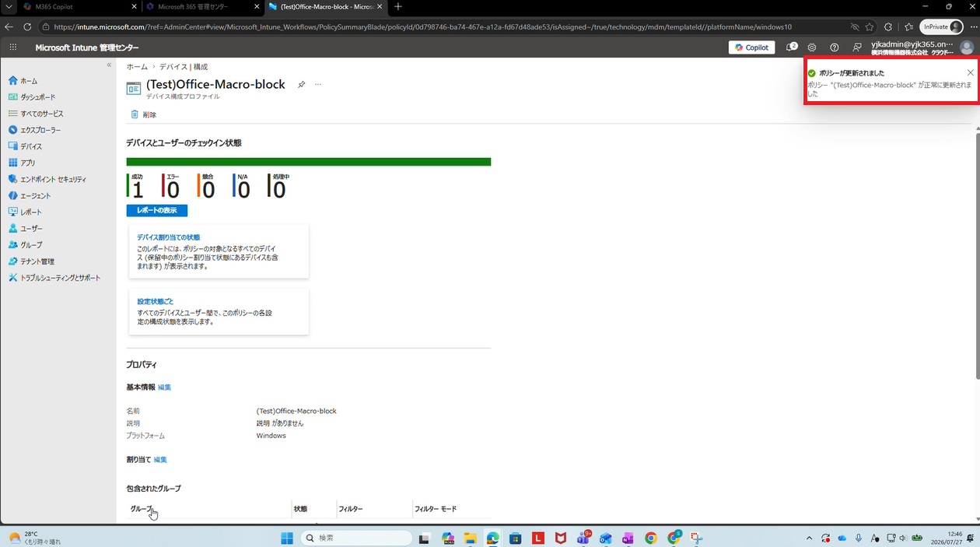Open the favorites list icon

908,26
